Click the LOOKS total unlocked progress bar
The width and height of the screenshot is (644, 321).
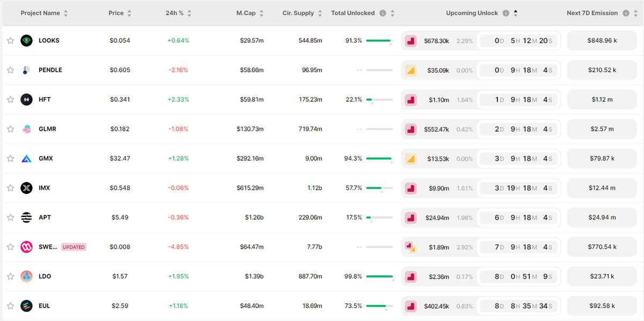[x=379, y=41]
